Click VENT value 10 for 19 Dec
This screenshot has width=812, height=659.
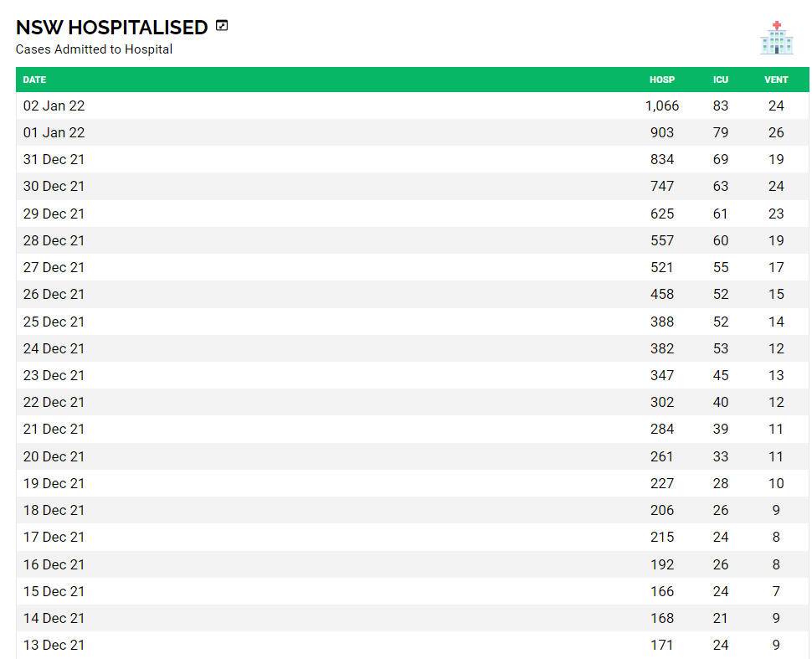[776, 483]
